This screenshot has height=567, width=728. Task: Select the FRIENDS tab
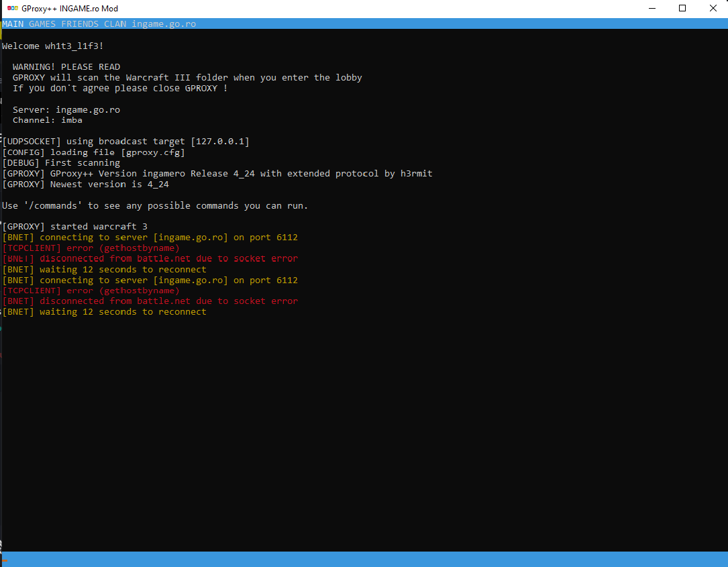pyautogui.click(x=79, y=23)
